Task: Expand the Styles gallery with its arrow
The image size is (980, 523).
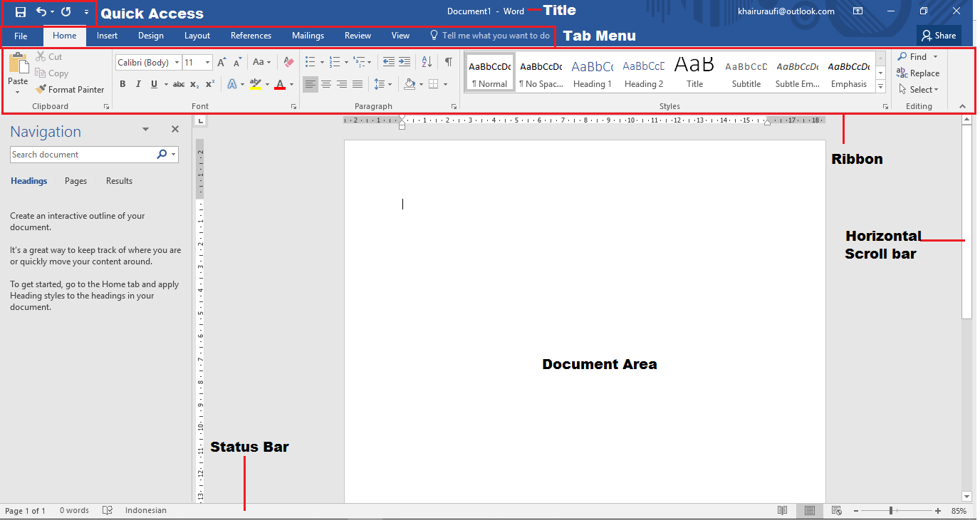Action: (x=880, y=86)
